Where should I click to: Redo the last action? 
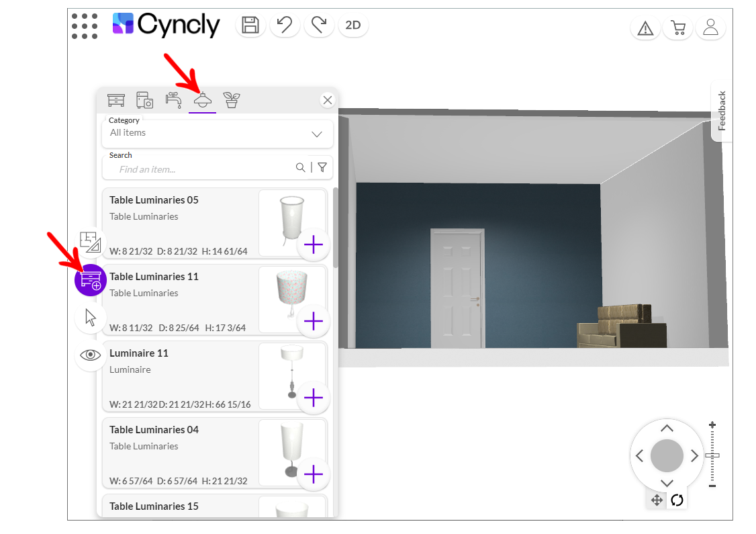pos(319,25)
